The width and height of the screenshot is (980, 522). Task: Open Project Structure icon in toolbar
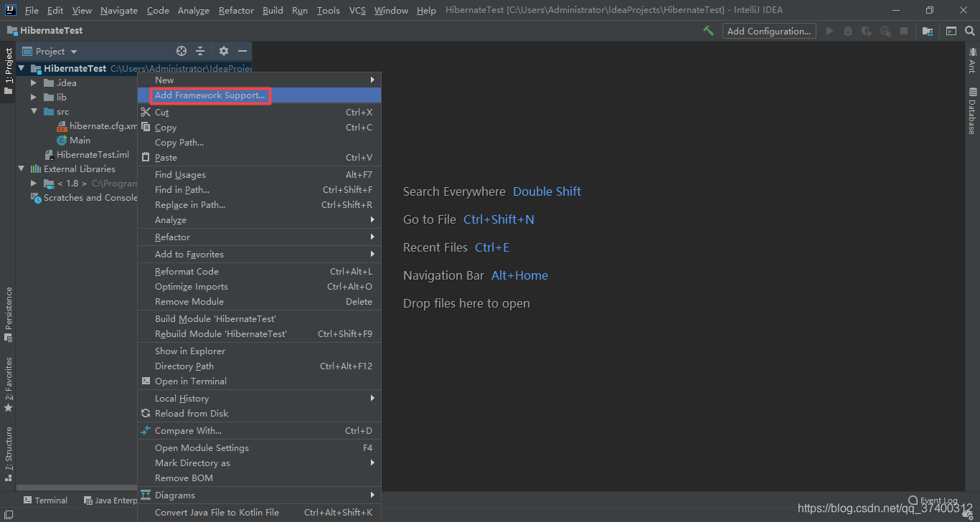coord(928,31)
